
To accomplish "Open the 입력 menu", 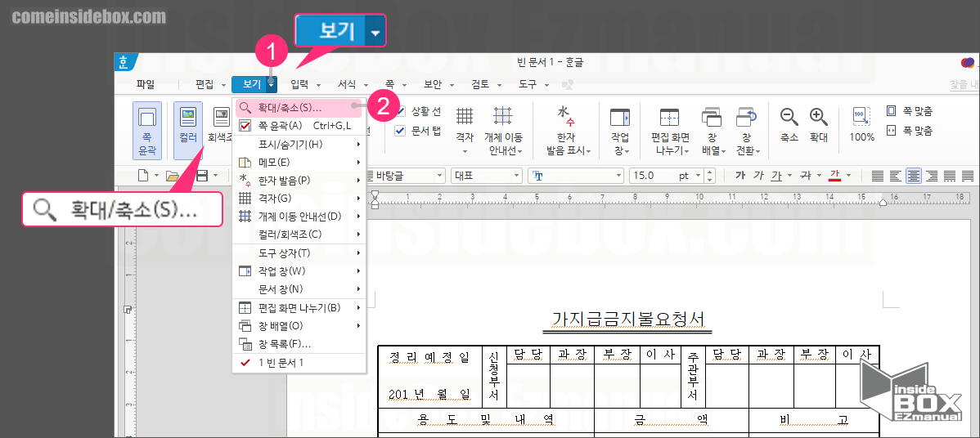I will 300,84.
